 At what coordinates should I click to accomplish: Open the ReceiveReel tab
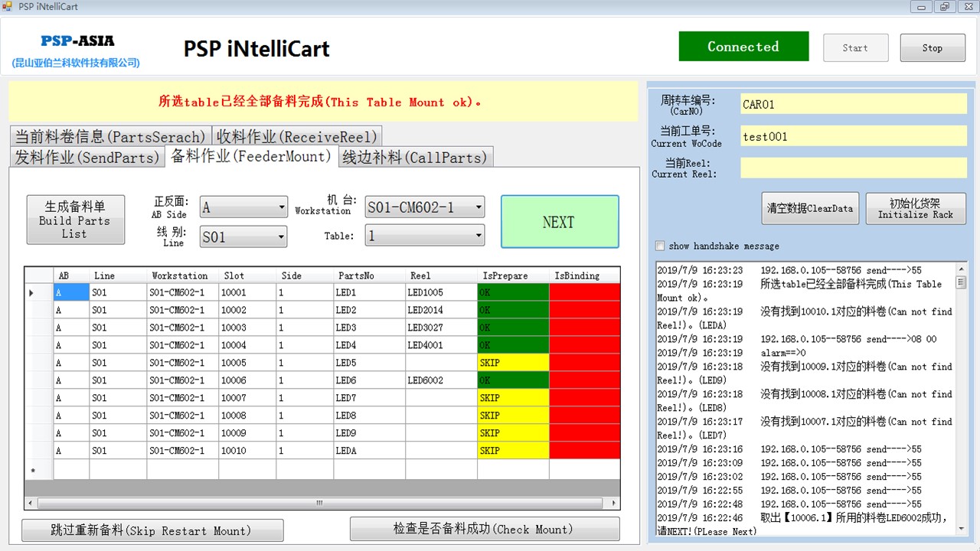[x=297, y=136]
